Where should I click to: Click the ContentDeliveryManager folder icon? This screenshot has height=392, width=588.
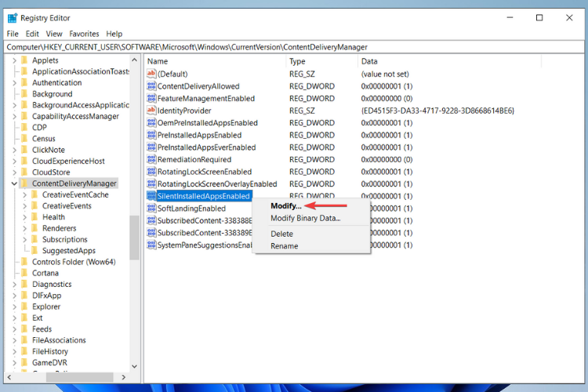click(25, 183)
